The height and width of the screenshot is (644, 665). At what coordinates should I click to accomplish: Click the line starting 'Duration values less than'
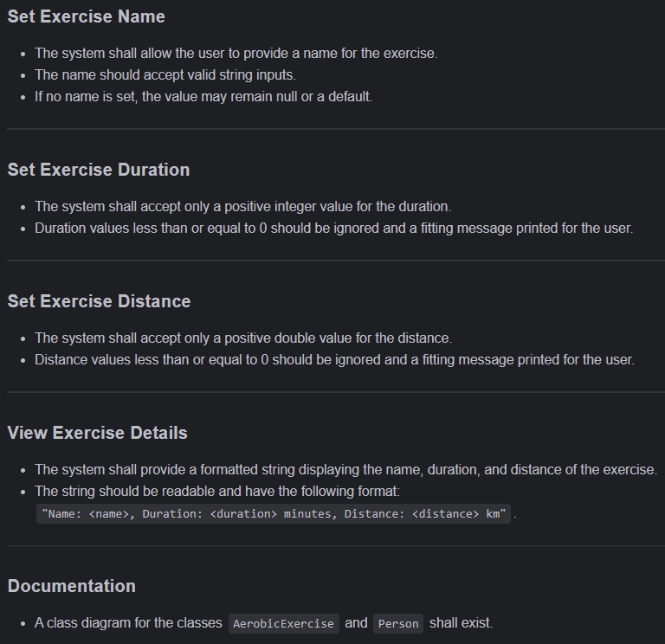click(333, 229)
